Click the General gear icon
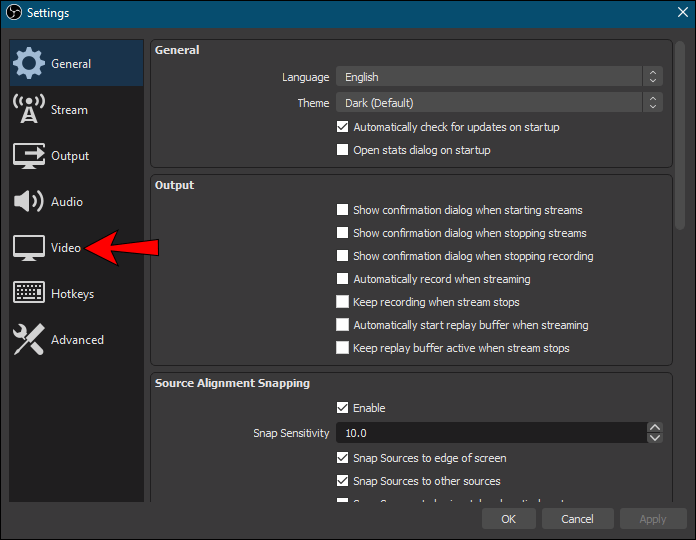 click(x=28, y=63)
